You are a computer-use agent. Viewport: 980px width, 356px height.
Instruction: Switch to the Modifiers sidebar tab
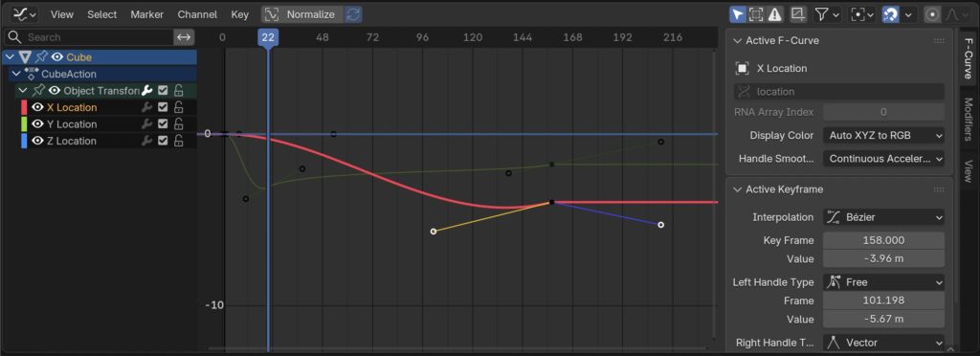(969, 120)
